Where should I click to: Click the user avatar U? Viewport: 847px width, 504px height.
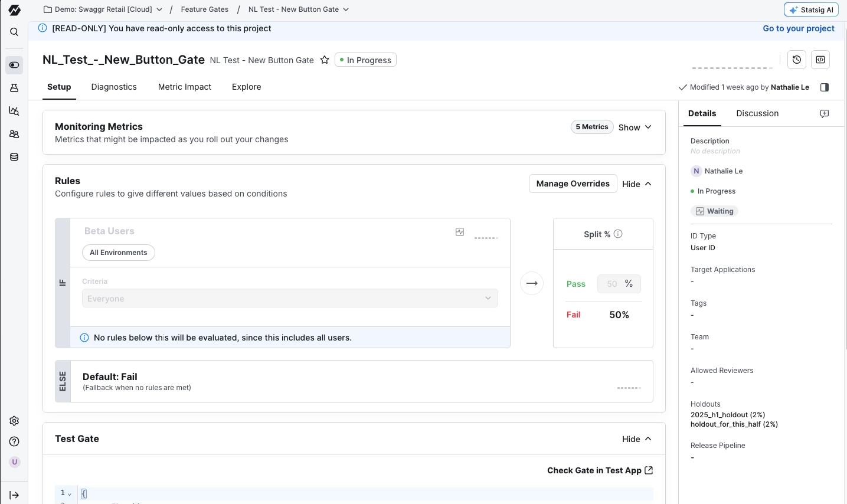tap(15, 462)
